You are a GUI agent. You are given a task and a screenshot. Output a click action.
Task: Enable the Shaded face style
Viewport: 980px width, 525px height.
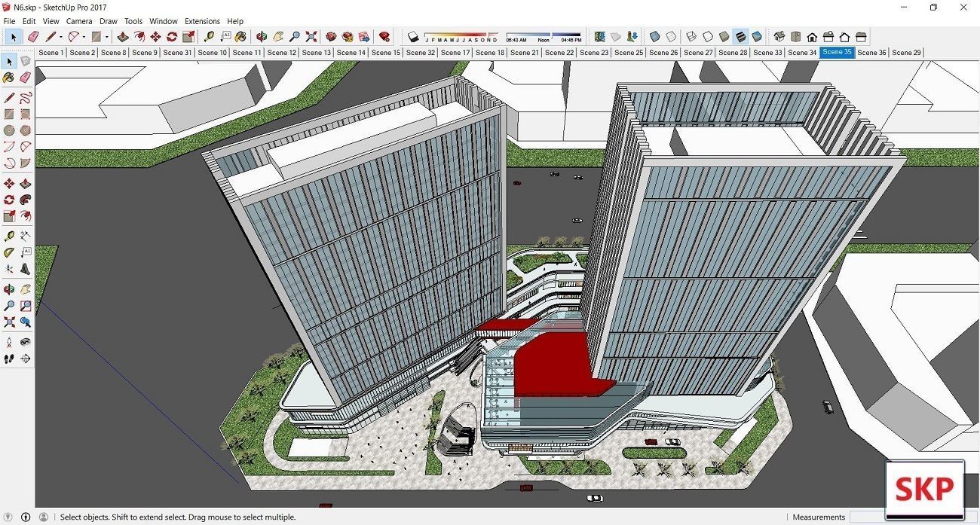click(724, 36)
